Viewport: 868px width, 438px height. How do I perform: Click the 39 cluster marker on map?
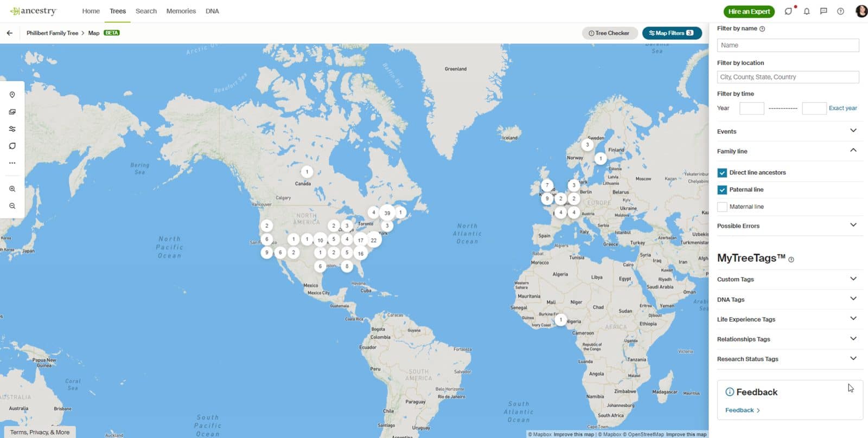pyautogui.click(x=387, y=213)
